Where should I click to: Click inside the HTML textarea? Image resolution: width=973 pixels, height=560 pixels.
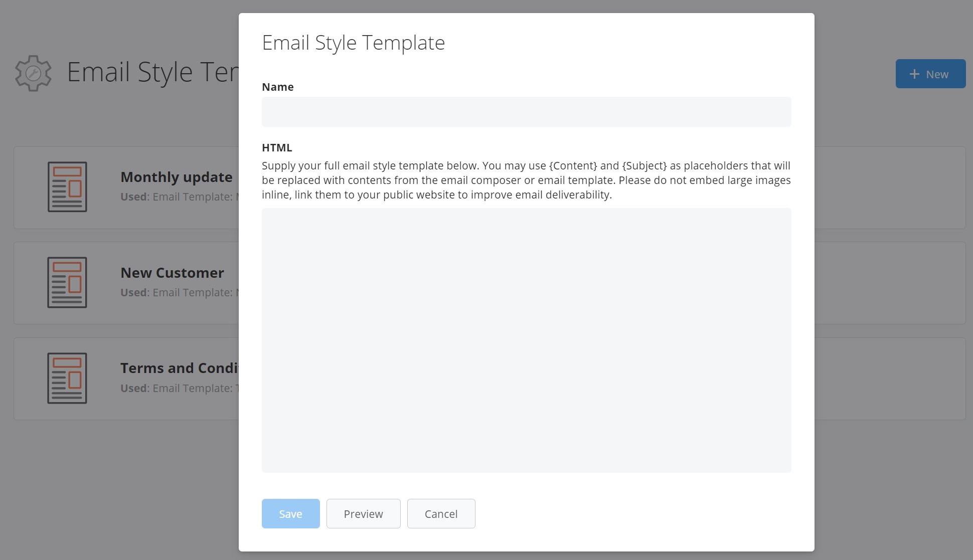point(526,340)
